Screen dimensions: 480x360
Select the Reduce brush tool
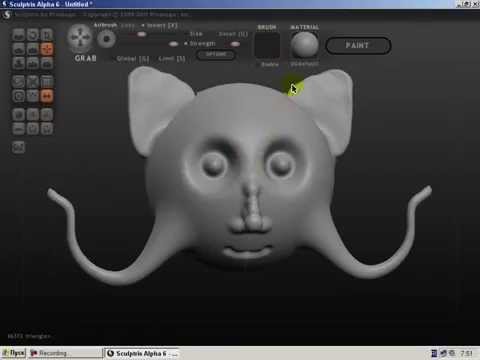point(19,82)
